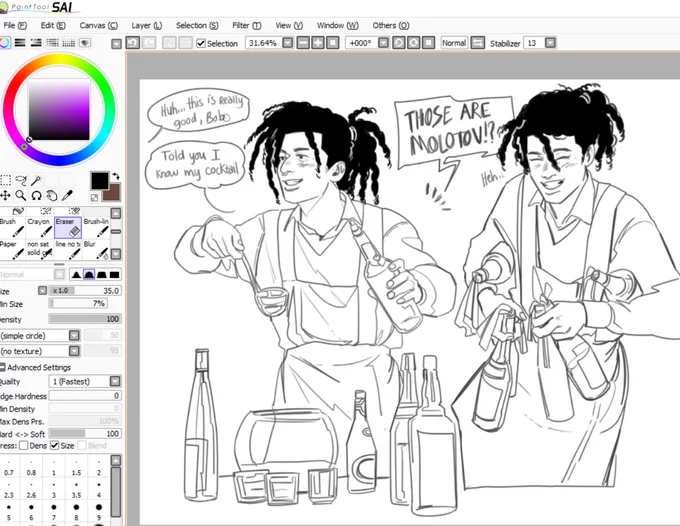Toggle the Size pressure checkbox
680x526 pixels.
pyautogui.click(x=55, y=446)
